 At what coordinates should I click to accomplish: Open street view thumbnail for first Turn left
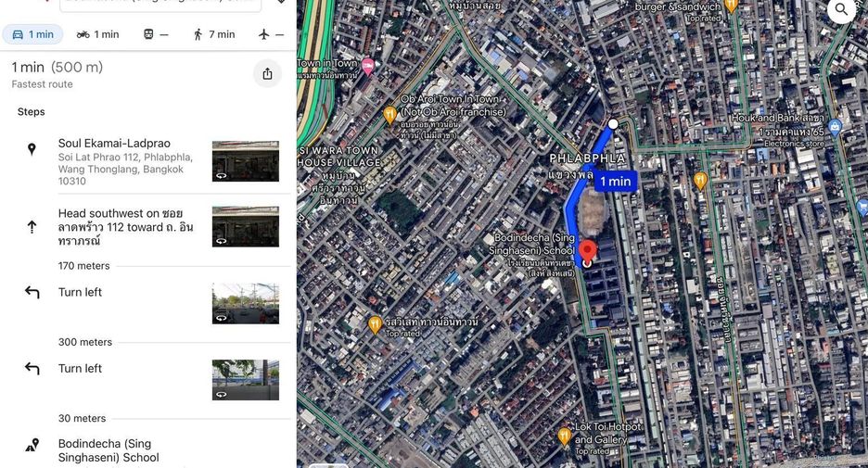tap(245, 303)
